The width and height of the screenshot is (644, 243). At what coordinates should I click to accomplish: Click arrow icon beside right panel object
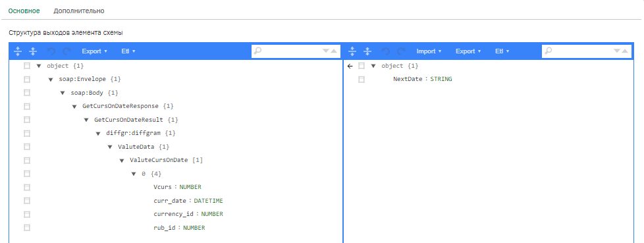[350, 66]
